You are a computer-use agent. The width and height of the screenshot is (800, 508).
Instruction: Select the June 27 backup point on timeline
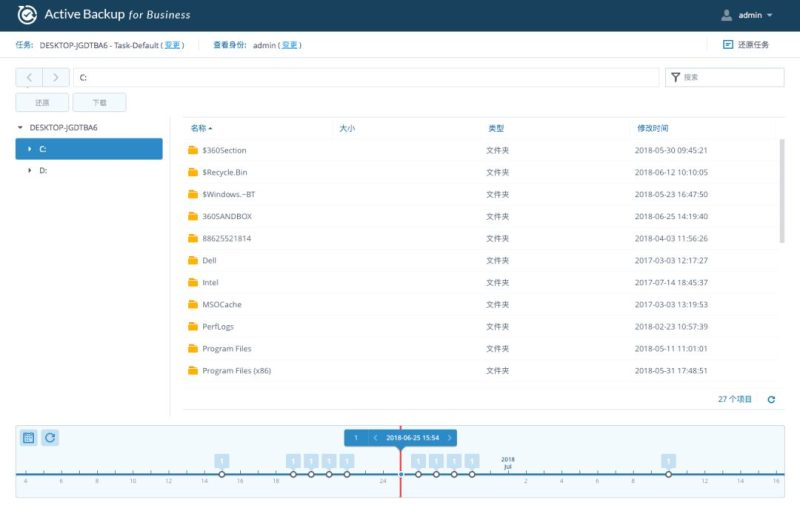point(436,474)
